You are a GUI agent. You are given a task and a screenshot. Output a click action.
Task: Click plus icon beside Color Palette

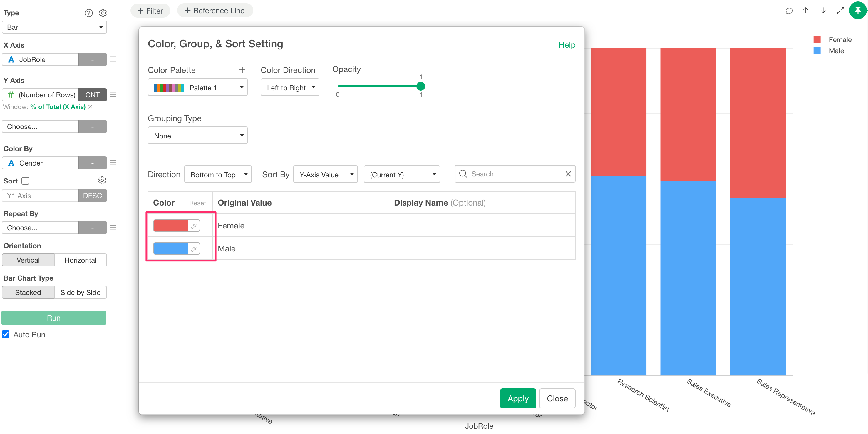pos(242,70)
